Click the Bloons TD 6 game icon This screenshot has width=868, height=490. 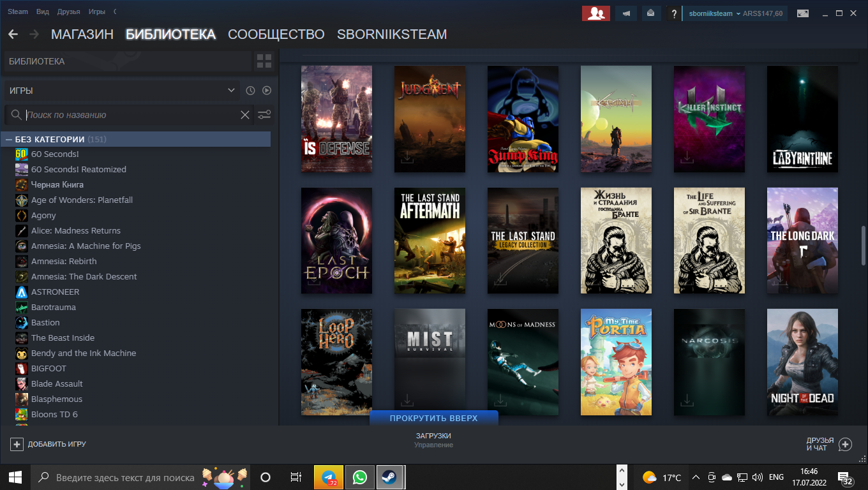[22, 415]
